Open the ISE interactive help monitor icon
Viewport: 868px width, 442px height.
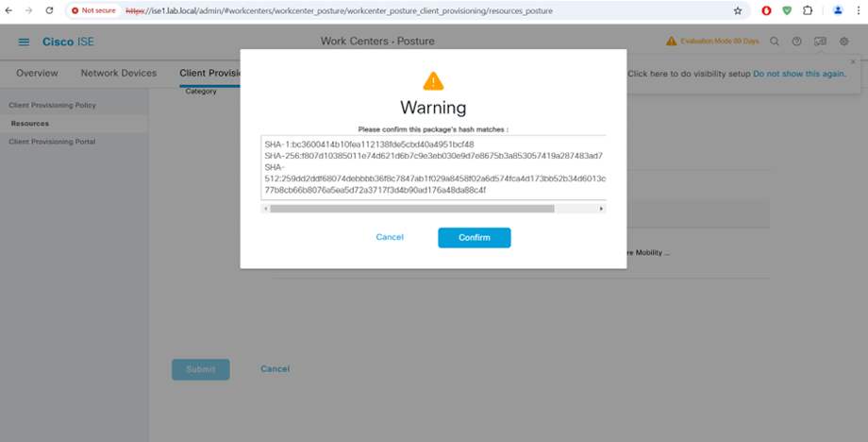pyautogui.click(x=820, y=42)
